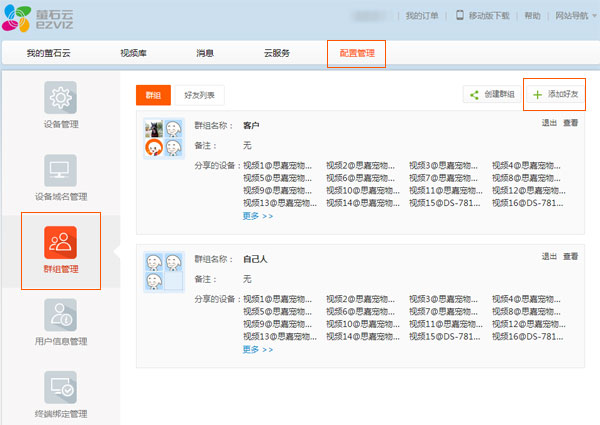This screenshot has width=600, height=425.
Task: Open 终端绑定管理 sidebar icon
Action: pos(61,387)
